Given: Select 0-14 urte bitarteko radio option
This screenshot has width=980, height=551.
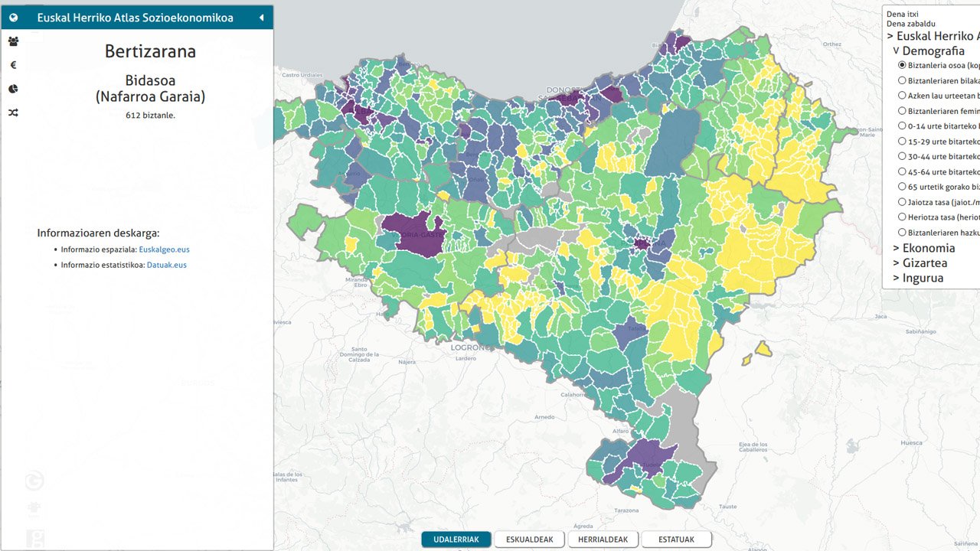Looking at the screenshot, I should click(902, 126).
